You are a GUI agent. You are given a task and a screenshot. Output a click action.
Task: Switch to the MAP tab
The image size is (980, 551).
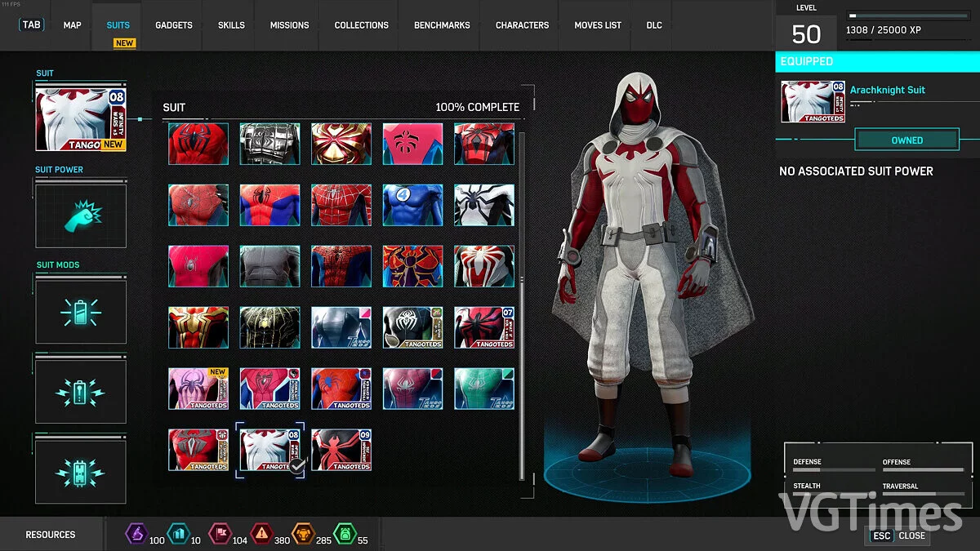coord(73,25)
